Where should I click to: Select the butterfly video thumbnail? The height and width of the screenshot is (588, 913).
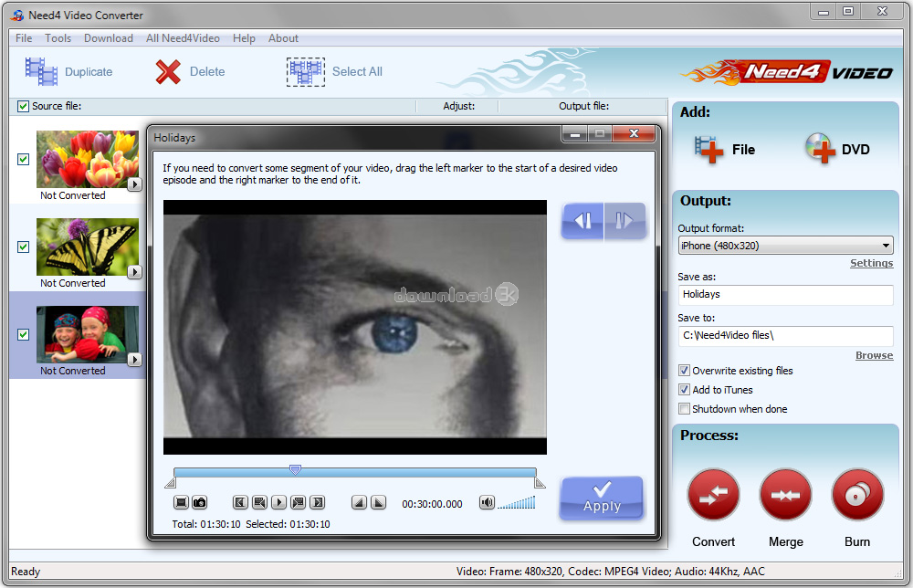[x=88, y=247]
